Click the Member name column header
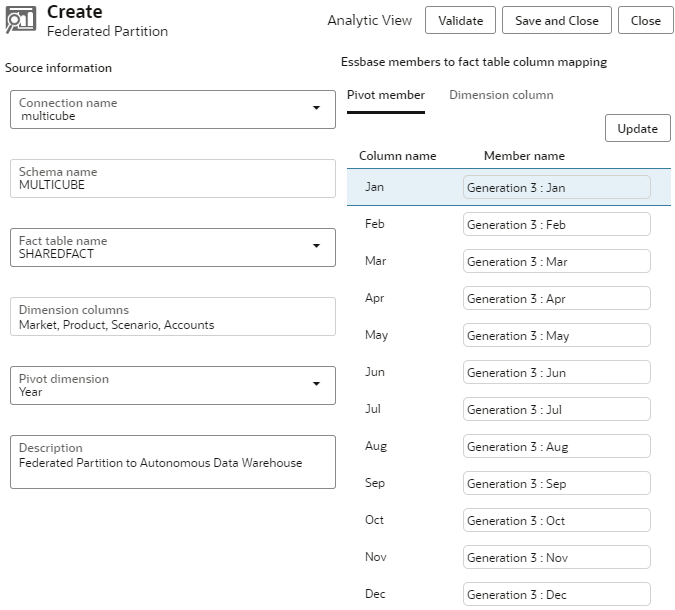Image resolution: width=675 pixels, height=610 pixels. pos(524,156)
